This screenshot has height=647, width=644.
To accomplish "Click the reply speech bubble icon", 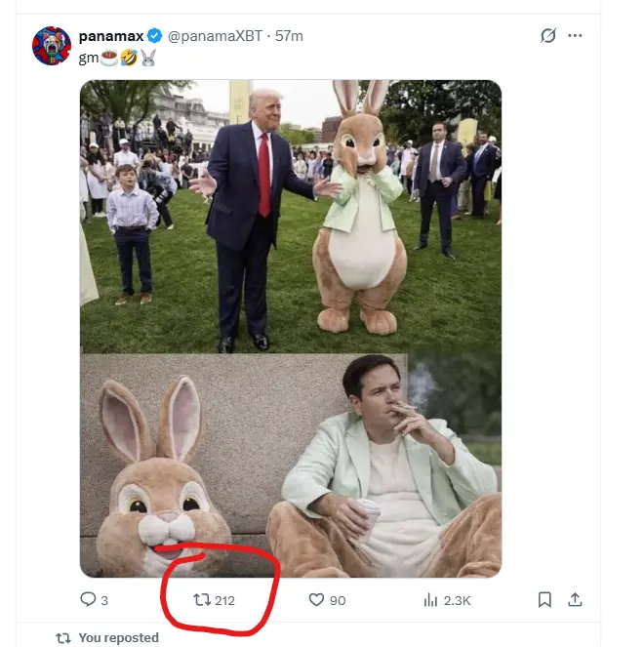I will (x=89, y=600).
